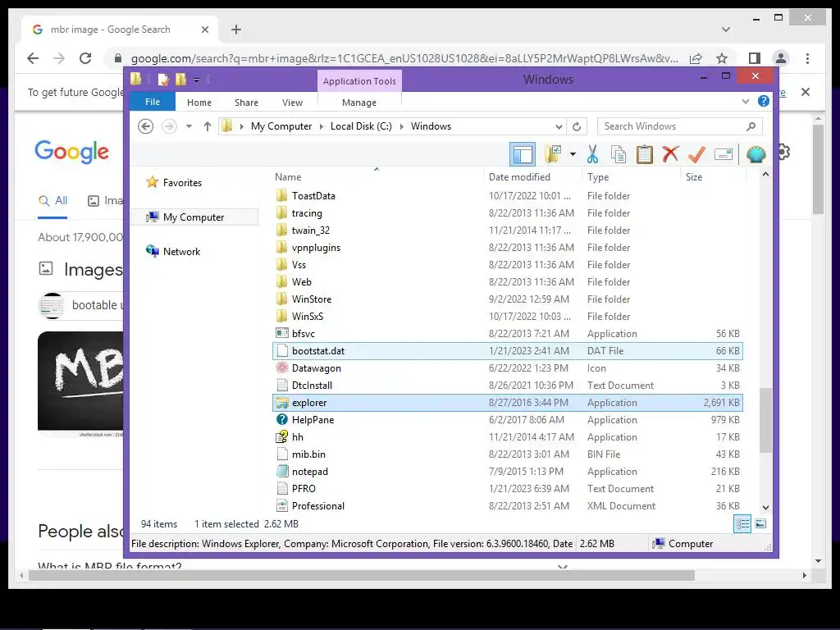Open Chrome three-dot menu
Image resolution: width=840 pixels, height=630 pixels.
point(807,58)
